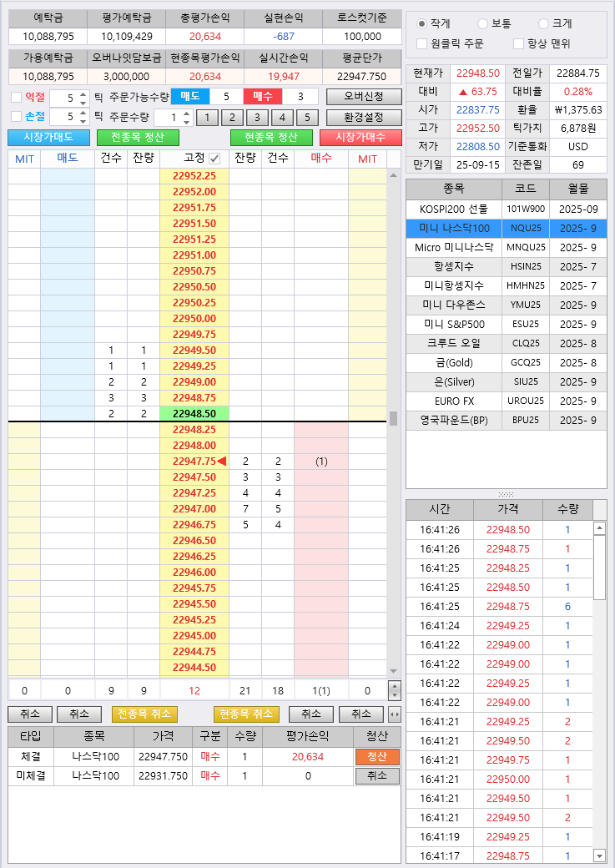Click the 평가손익 column header in positions table
Image resolution: width=615 pixels, height=868 pixels.
308,736
